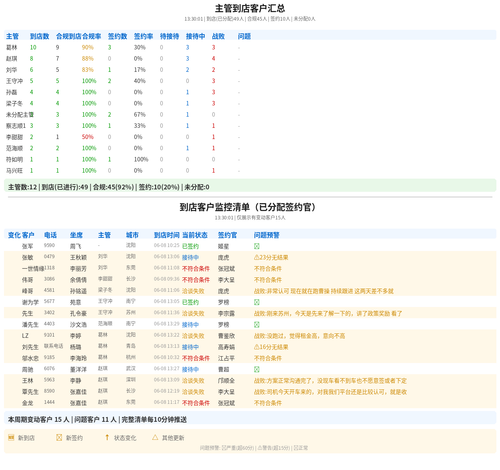Viewport: 500px width, 470px height.
Task: Click the 电话 column header
Action: tap(50, 235)
